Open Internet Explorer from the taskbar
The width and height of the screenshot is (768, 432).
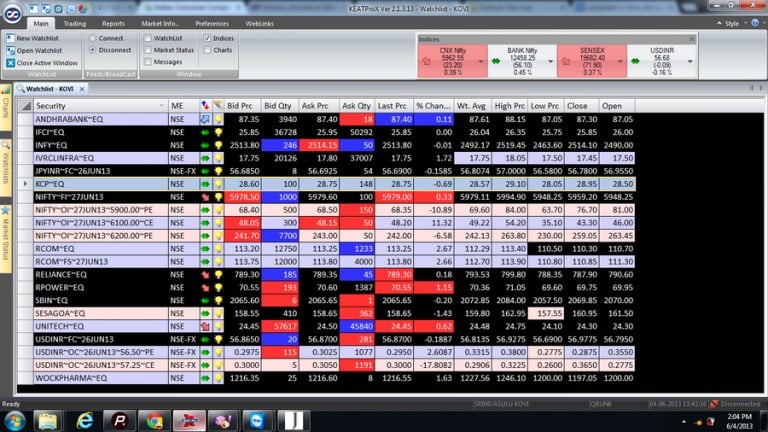[x=84, y=418]
